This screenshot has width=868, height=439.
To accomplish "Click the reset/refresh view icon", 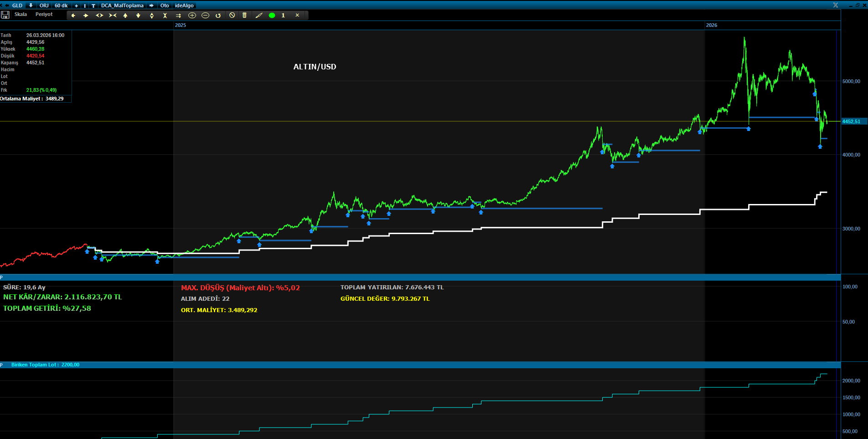I will [x=218, y=16].
